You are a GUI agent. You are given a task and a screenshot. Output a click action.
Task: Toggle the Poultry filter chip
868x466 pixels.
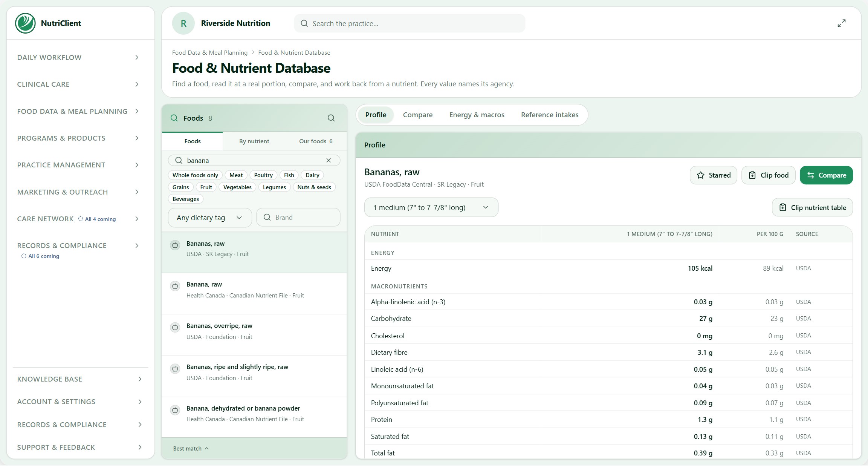tap(263, 175)
